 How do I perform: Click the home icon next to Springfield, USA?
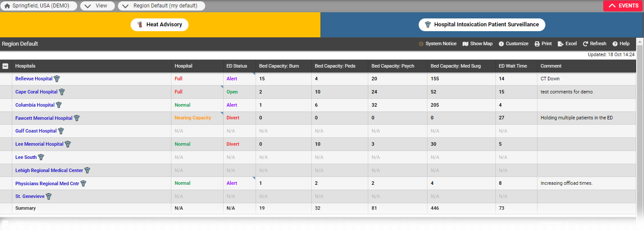[7, 6]
